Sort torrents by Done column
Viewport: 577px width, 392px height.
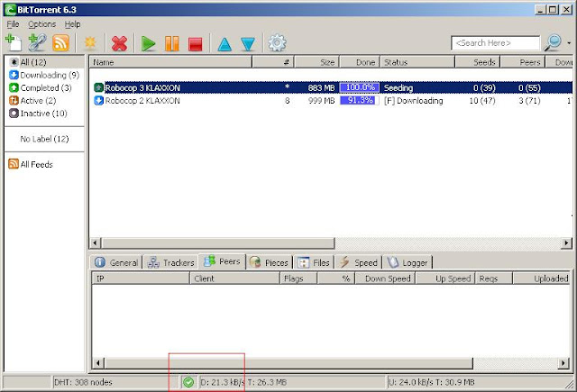(x=360, y=62)
